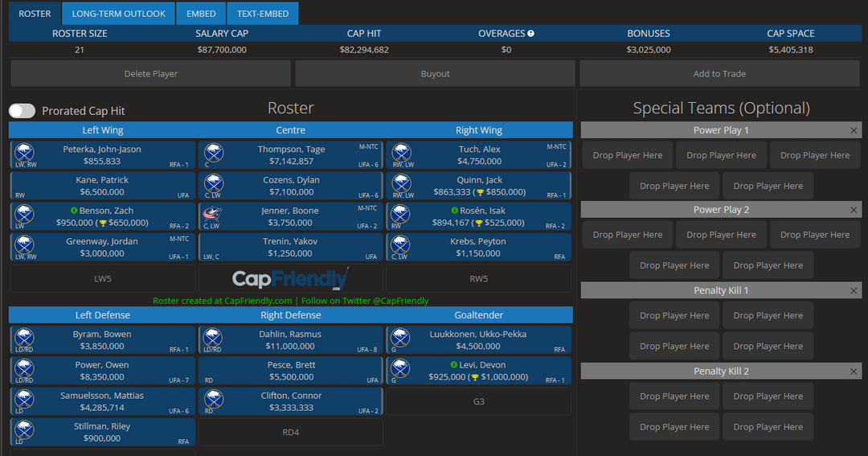Viewport: 868px width, 456px height.
Task: Open the Long-Term Outlook tab
Action: (118, 14)
